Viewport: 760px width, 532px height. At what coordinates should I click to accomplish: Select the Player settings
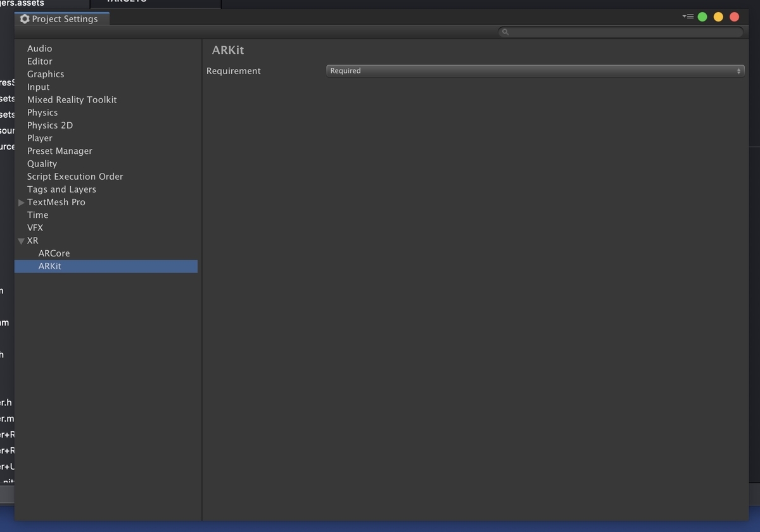point(40,138)
